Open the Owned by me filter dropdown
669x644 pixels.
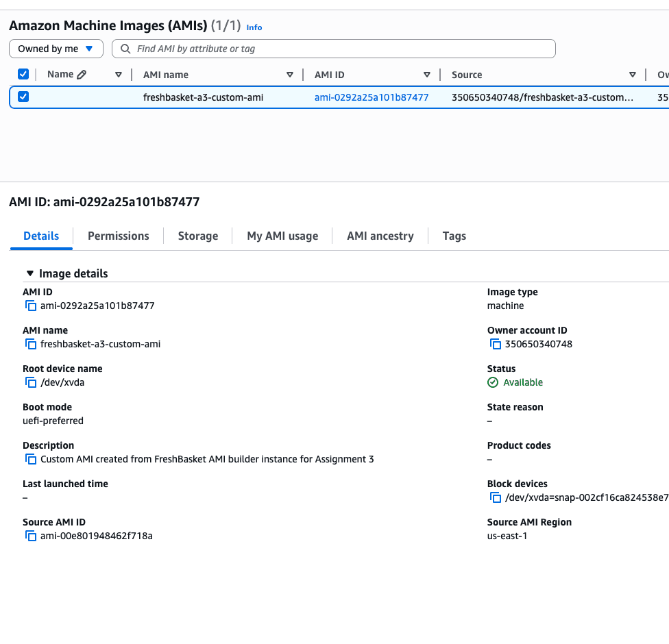click(x=56, y=49)
